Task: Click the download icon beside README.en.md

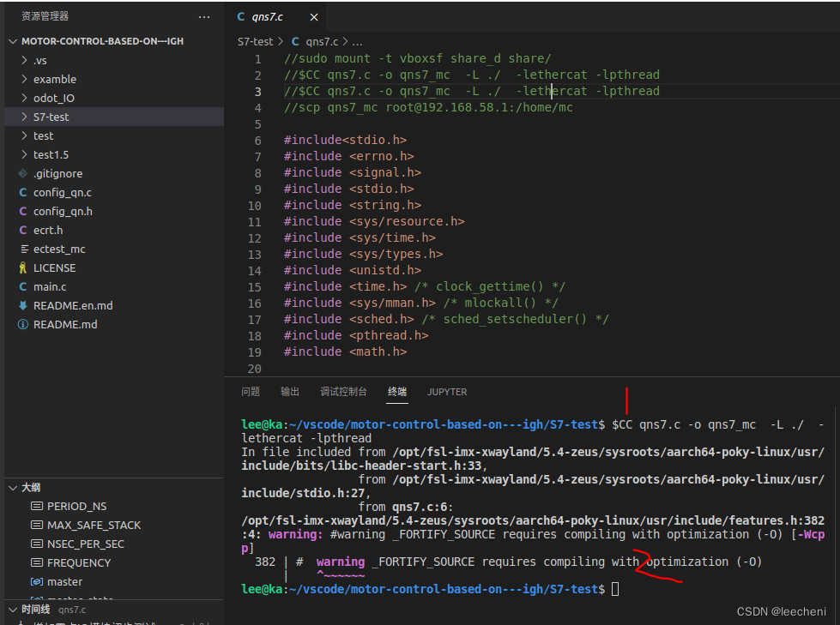Action: [x=23, y=305]
